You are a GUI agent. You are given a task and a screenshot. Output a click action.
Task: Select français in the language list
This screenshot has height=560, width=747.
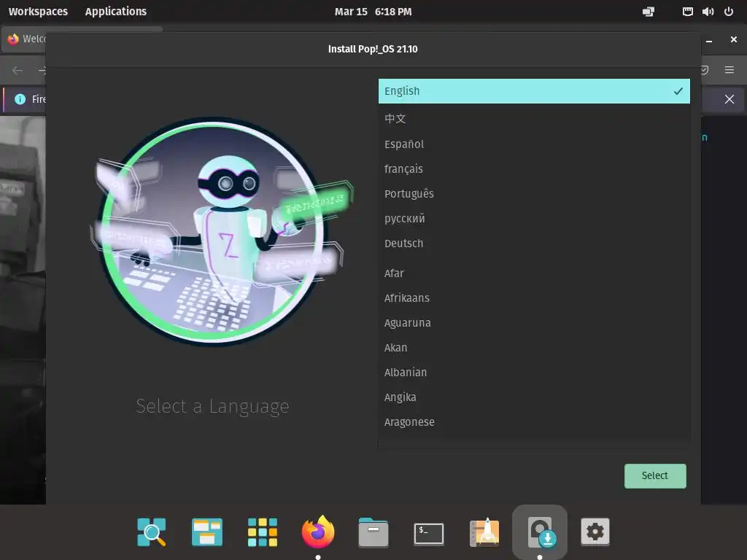(x=534, y=169)
